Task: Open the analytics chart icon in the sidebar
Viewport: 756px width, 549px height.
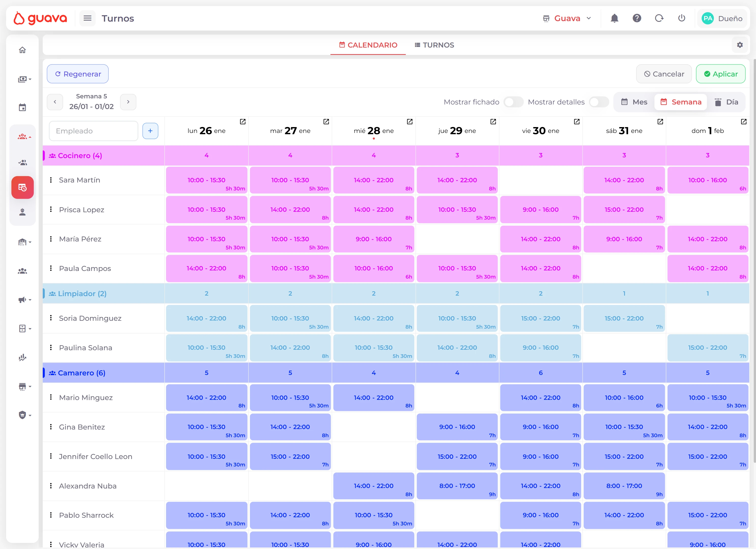Action: pos(22,357)
